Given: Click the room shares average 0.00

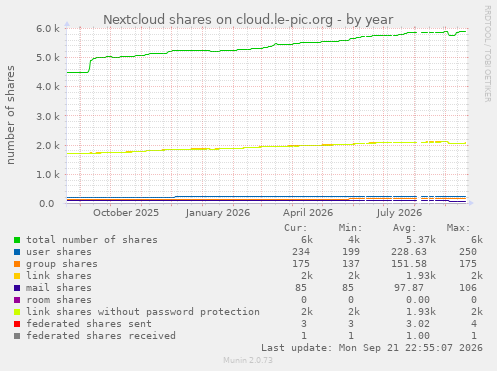Looking at the screenshot, I should [418, 300].
